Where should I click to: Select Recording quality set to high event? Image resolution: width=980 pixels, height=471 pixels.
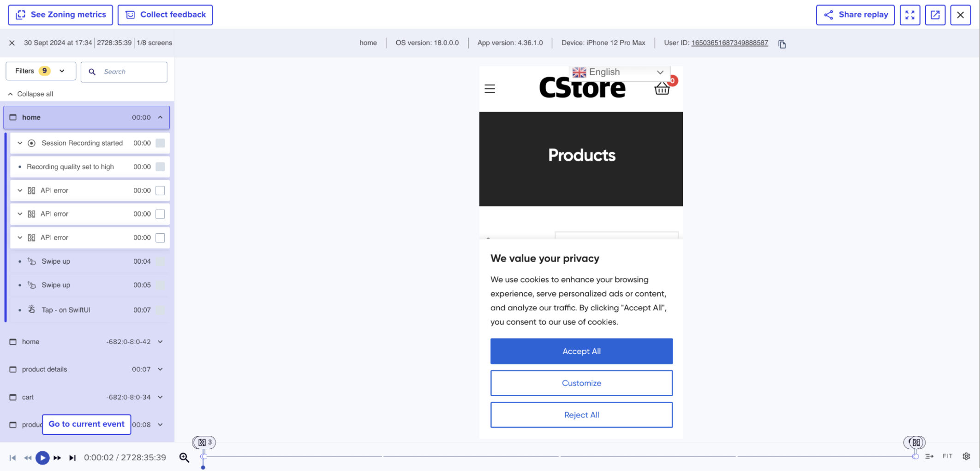tap(90, 167)
